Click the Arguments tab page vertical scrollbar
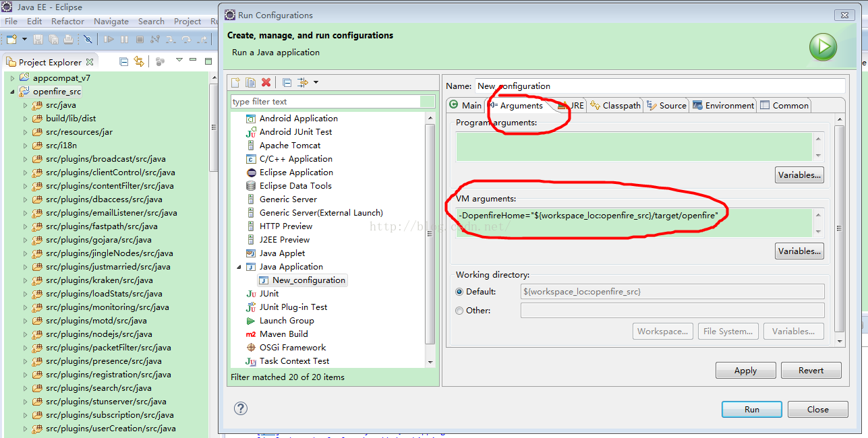Viewport: 868px width, 438px height. tap(839, 230)
